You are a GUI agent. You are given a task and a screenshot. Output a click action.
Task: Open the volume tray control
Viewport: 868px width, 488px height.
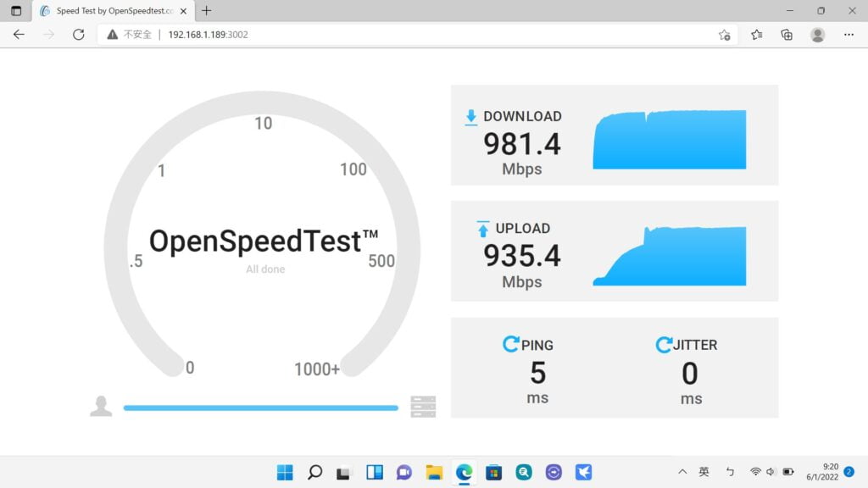pos(771,471)
